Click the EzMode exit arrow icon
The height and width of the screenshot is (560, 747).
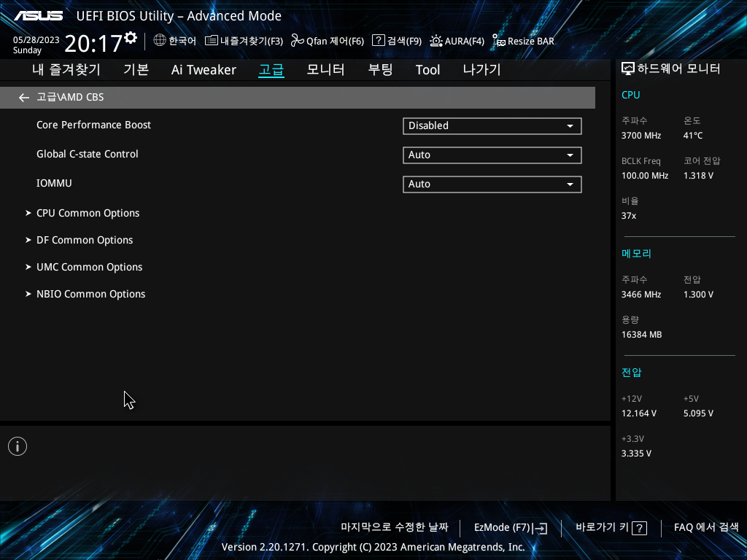click(x=541, y=528)
